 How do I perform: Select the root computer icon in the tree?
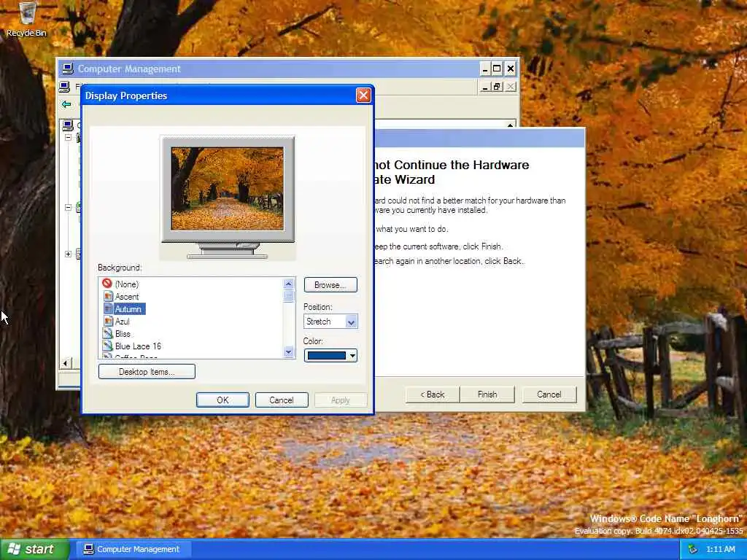[x=68, y=125]
